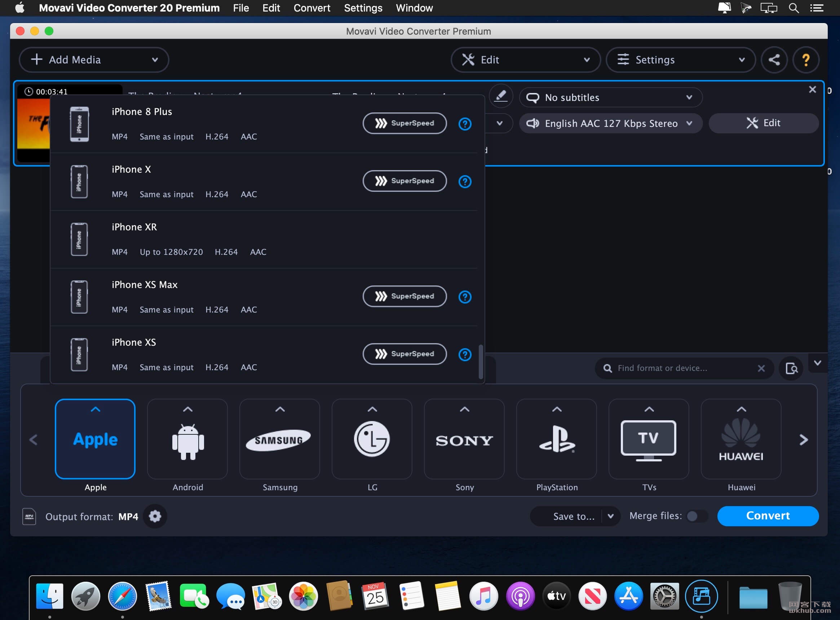Expand the Settings dropdown in toolbar
This screenshot has height=620, width=840.
pyautogui.click(x=742, y=60)
